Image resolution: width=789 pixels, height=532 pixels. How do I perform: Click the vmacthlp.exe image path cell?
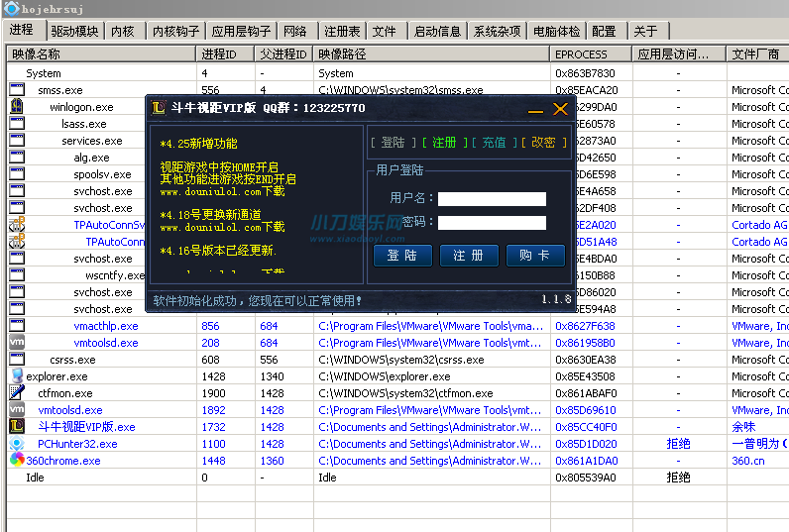point(431,326)
